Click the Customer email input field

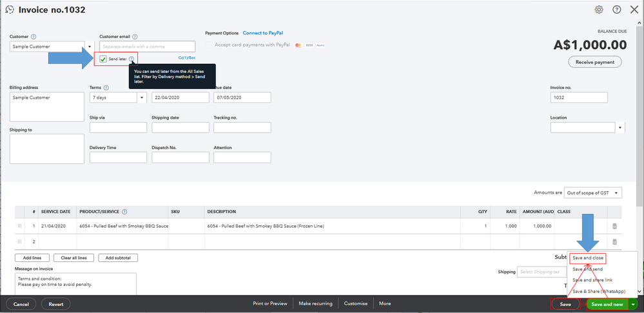(x=148, y=46)
